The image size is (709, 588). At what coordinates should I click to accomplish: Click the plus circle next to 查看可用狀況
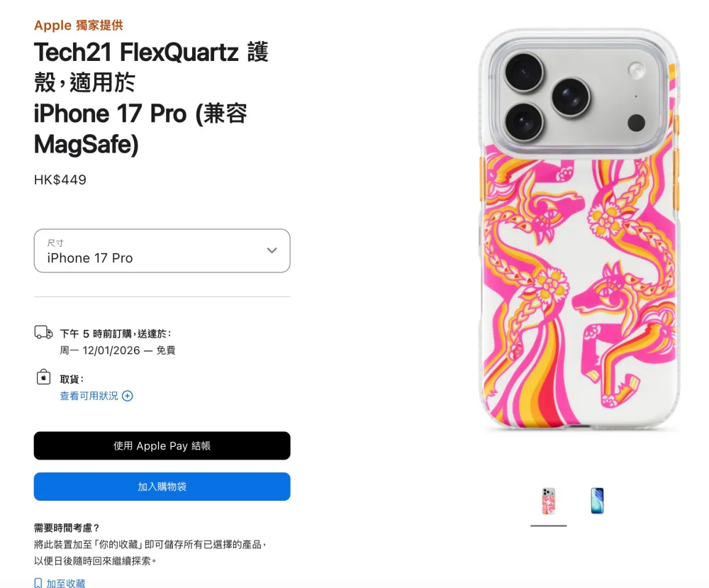pos(128,396)
